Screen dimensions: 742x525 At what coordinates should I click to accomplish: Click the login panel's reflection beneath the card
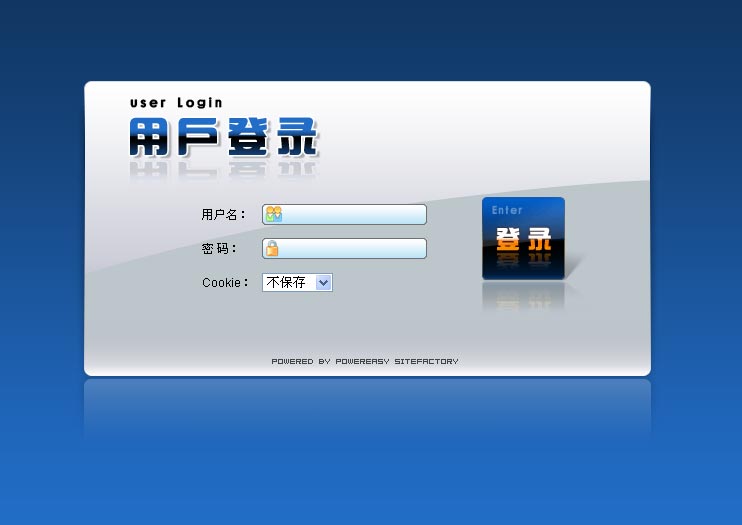[x=367, y=410]
